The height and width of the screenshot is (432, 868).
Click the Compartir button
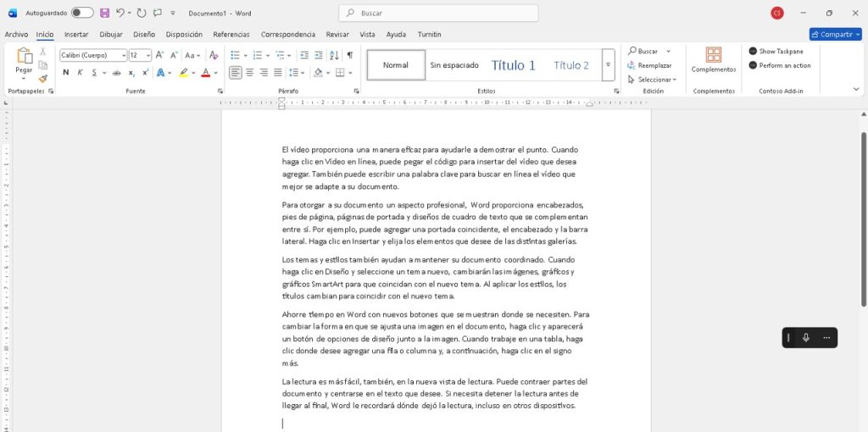click(x=835, y=35)
